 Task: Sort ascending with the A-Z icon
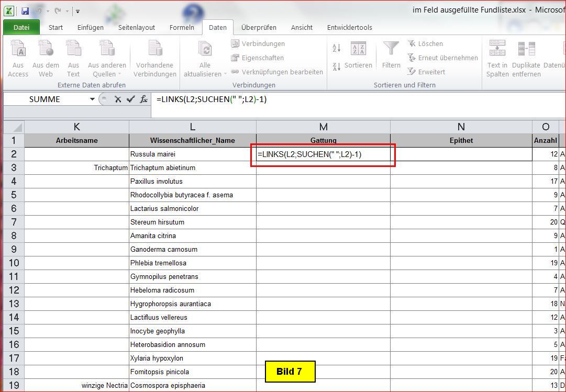tap(337, 48)
